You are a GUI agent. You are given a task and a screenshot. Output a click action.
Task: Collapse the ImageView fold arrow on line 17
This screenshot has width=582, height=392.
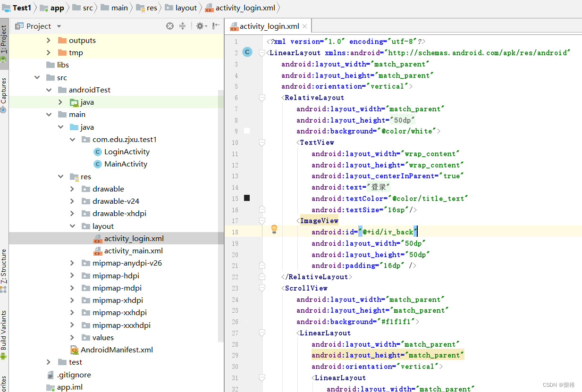262,220
